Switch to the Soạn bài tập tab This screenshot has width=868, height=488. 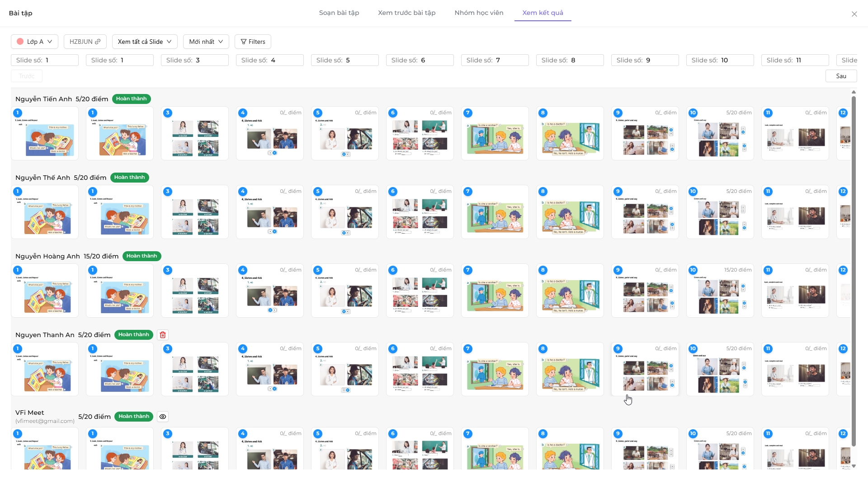click(x=339, y=13)
